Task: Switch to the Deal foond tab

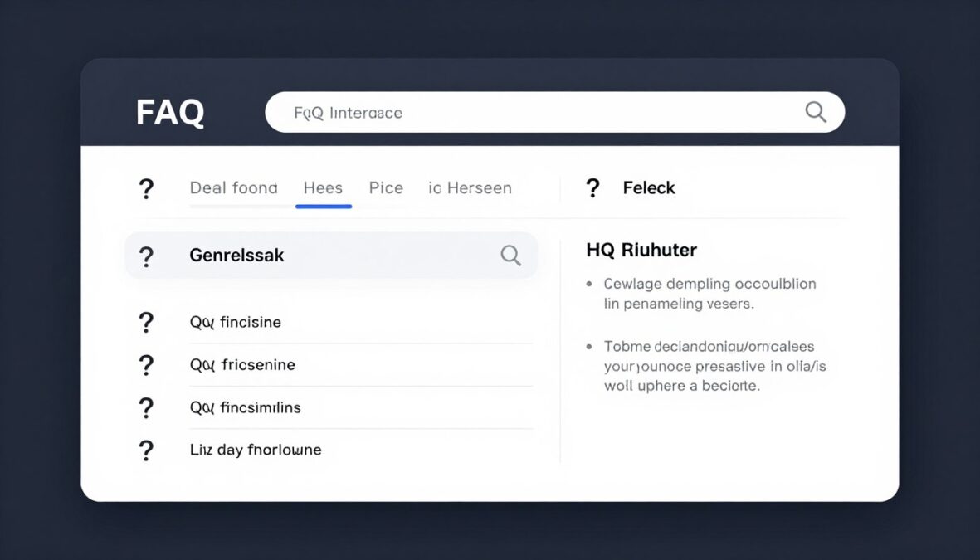Action: 233,188
